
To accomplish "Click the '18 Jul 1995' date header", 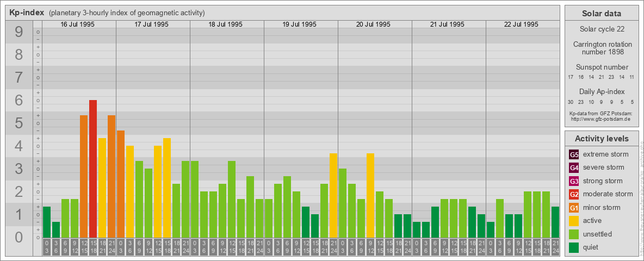I will (x=226, y=24).
